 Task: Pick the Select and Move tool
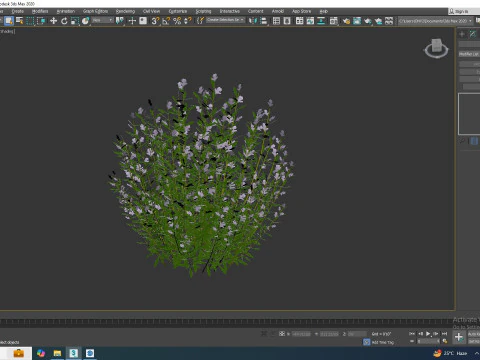(x=53, y=21)
